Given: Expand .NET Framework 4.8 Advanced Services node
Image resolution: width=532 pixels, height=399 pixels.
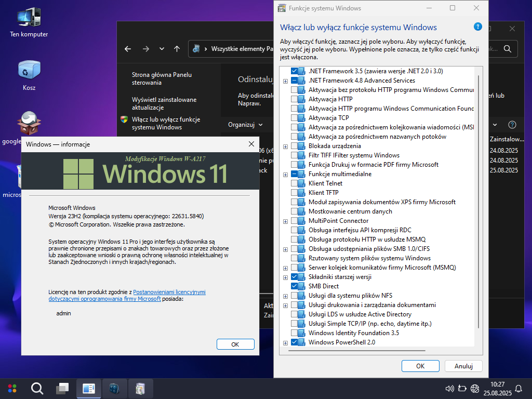Looking at the screenshot, I should tap(285, 81).
